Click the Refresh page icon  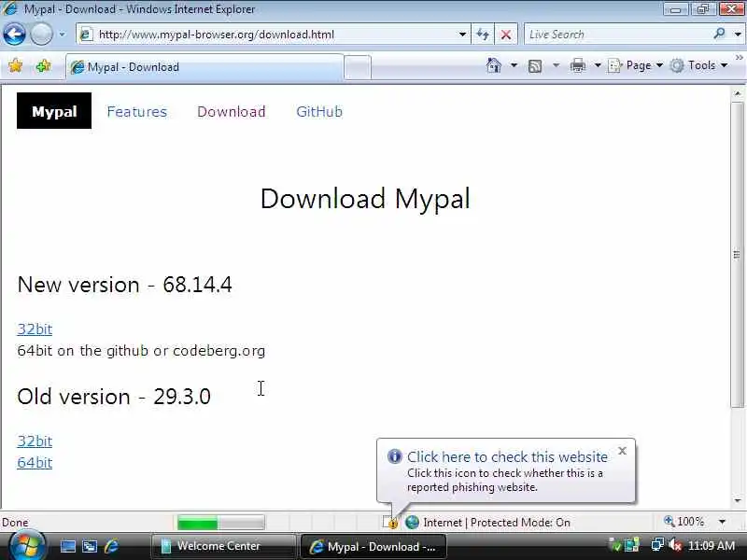click(483, 35)
